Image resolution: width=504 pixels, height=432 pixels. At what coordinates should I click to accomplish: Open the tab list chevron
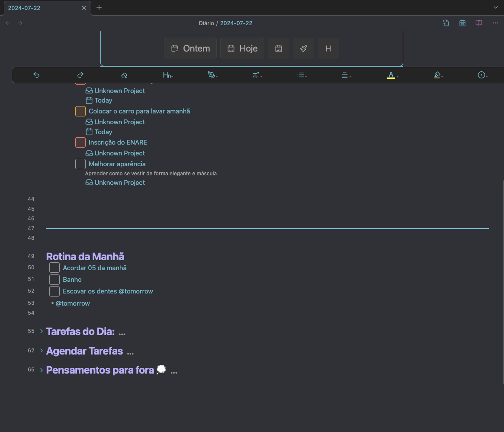tap(496, 7)
